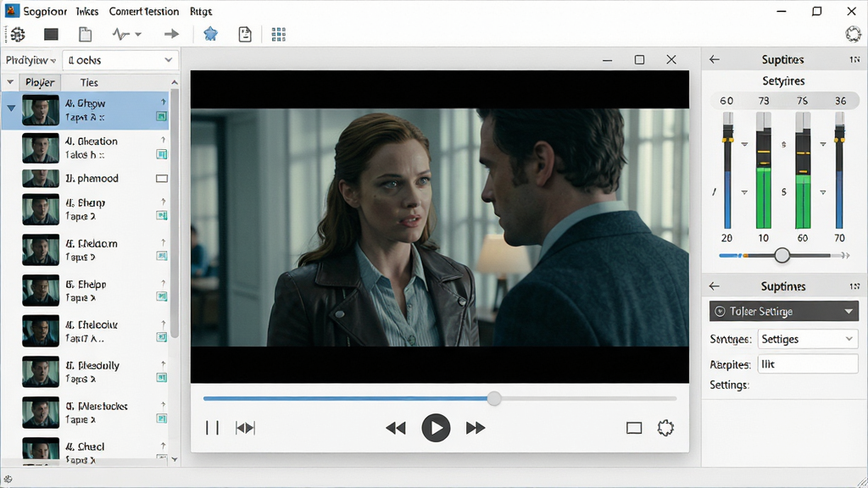The image size is (868, 488).
Task: Toggle the green indicator on the Ehelpp row
Action: (162, 297)
